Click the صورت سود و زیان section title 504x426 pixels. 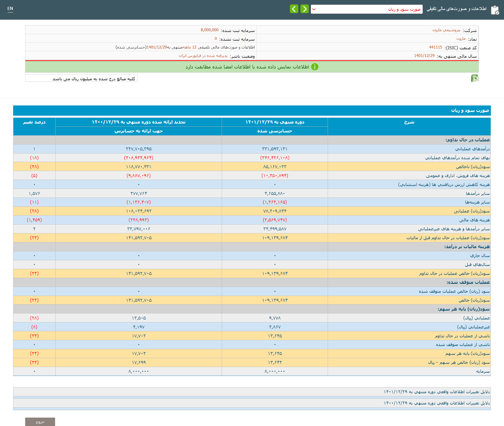pos(470,110)
